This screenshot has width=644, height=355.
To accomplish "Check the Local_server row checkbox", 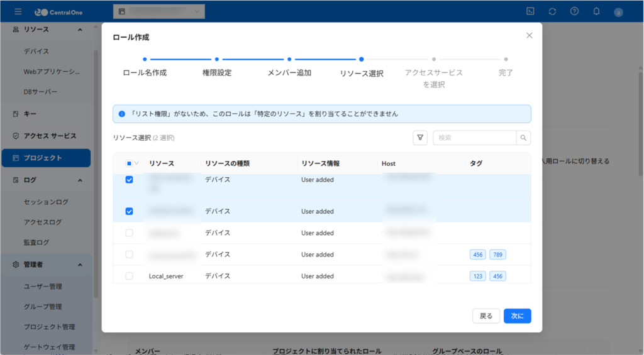I will (x=129, y=276).
